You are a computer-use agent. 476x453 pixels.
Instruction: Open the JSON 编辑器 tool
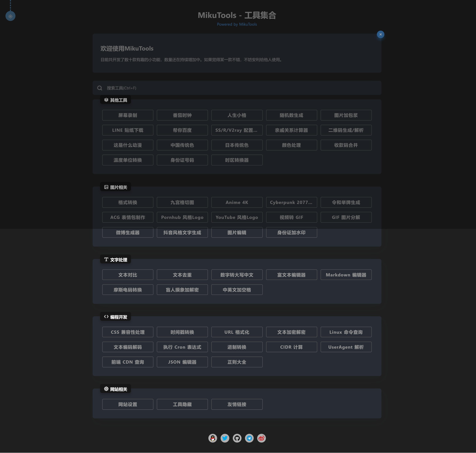tap(182, 362)
